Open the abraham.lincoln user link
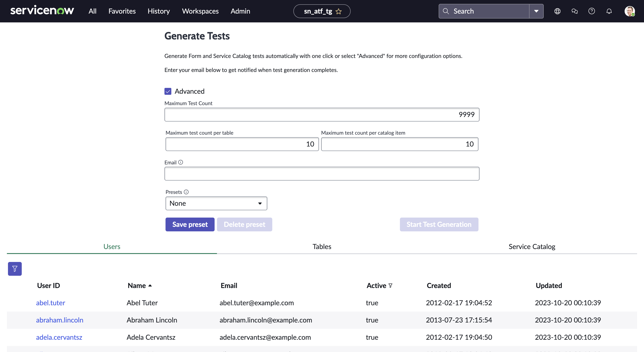This screenshot has height=352, width=644. [x=59, y=320]
